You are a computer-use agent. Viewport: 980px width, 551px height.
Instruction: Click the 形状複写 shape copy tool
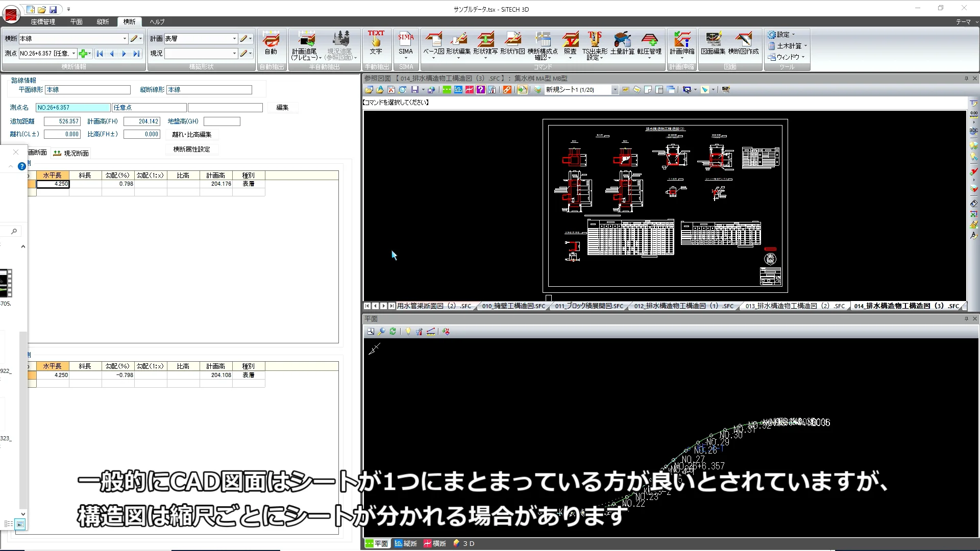[x=485, y=45]
